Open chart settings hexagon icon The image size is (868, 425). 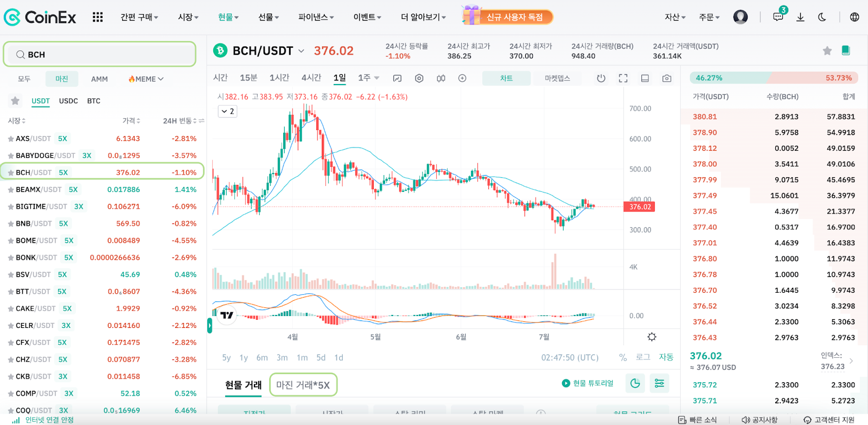click(x=419, y=78)
